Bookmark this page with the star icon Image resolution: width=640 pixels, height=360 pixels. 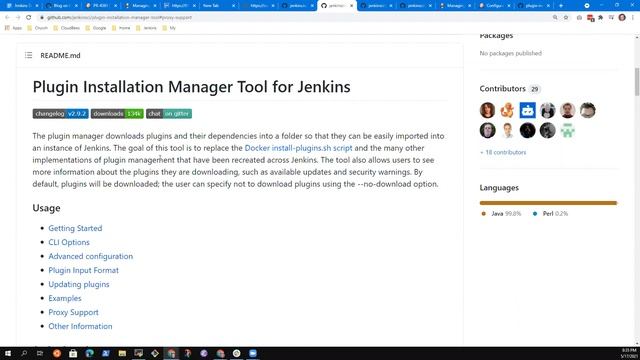pos(566,18)
